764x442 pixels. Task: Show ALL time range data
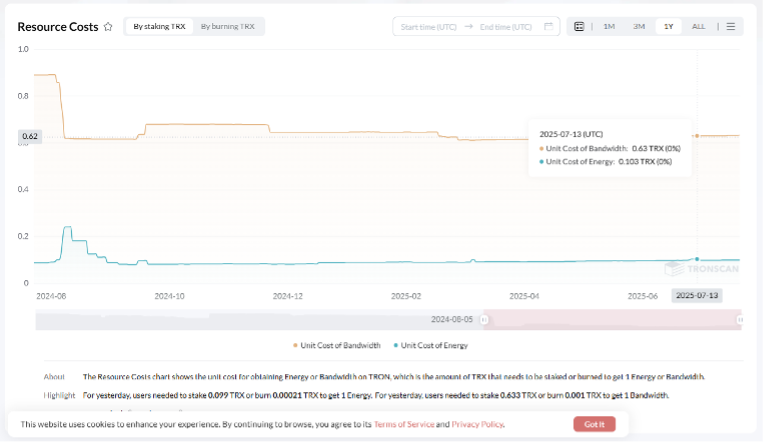point(698,26)
